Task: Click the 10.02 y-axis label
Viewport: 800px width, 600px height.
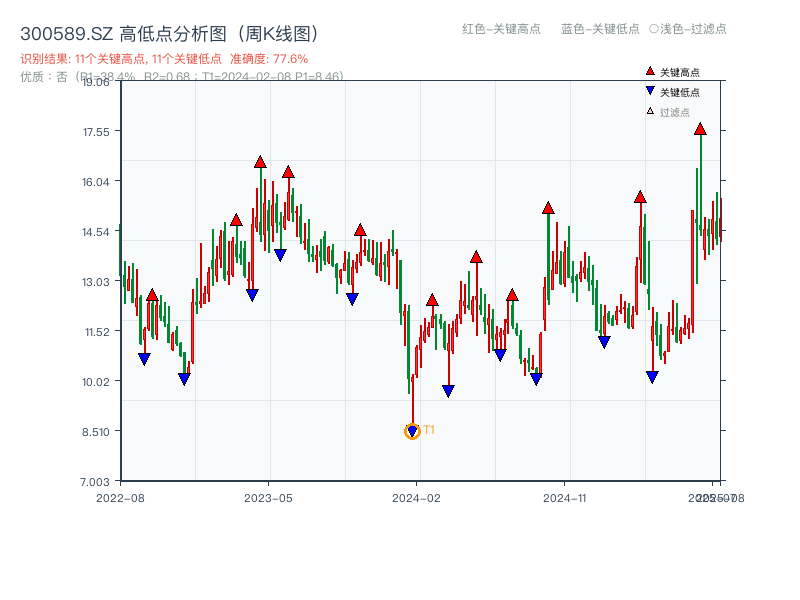Action: [x=96, y=382]
